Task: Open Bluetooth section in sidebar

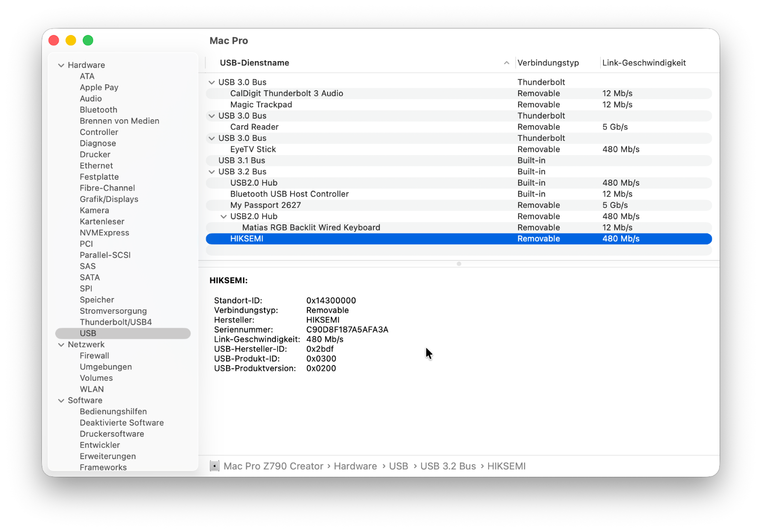Action: pyautogui.click(x=99, y=110)
